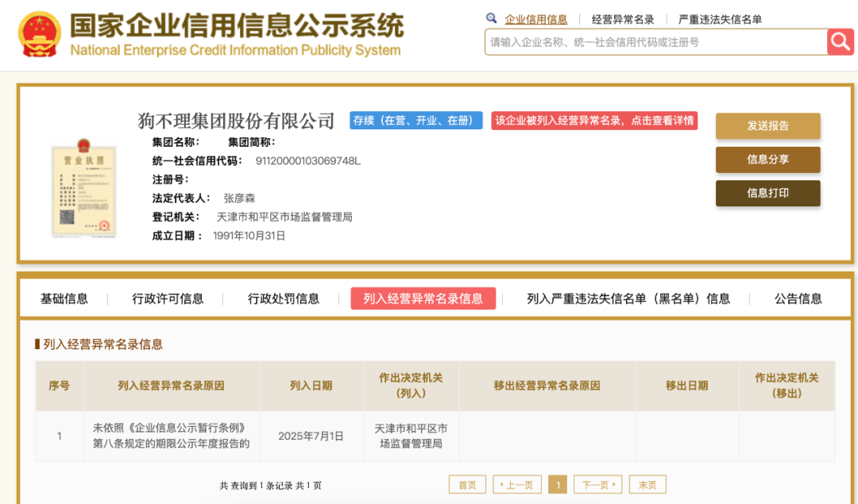
Task: Click the 信息分享 button
Action: coord(767,160)
